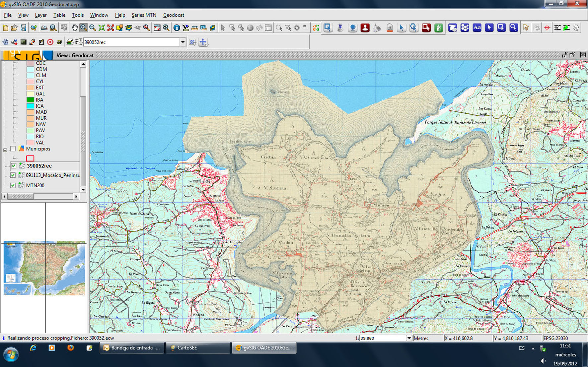Select the Measure distance ruler tool
This screenshot has width=588, height=367.
(195, 28)
